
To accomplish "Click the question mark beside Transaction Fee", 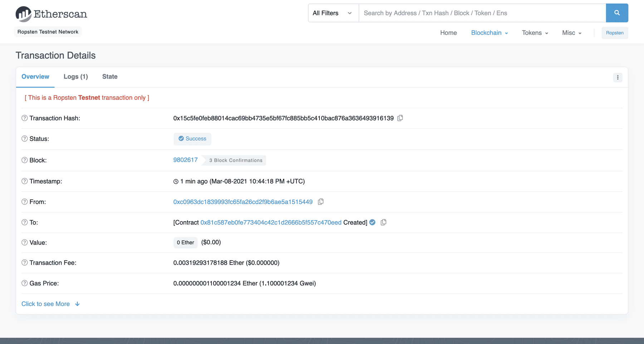I will pos(24,262).
